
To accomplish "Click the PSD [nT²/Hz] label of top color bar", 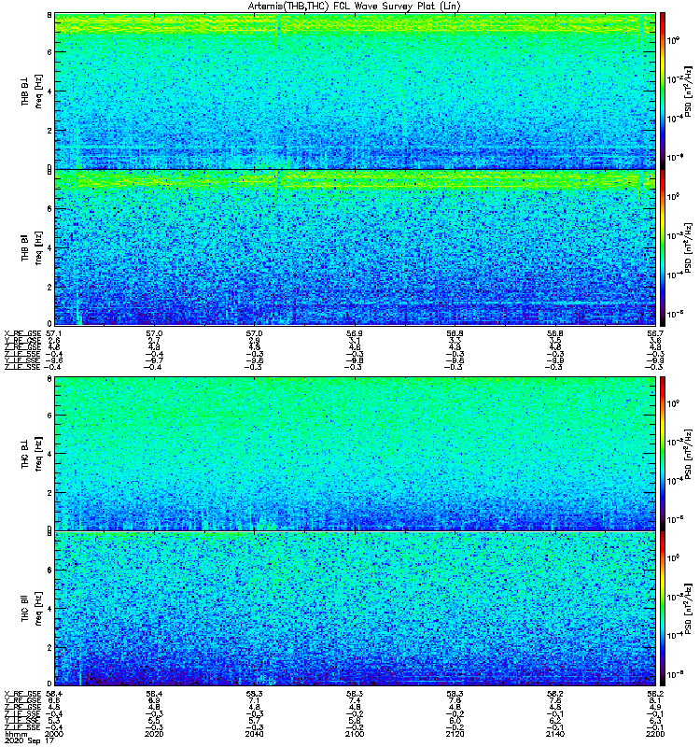I will pyautogui.click(x=689, y=91).
